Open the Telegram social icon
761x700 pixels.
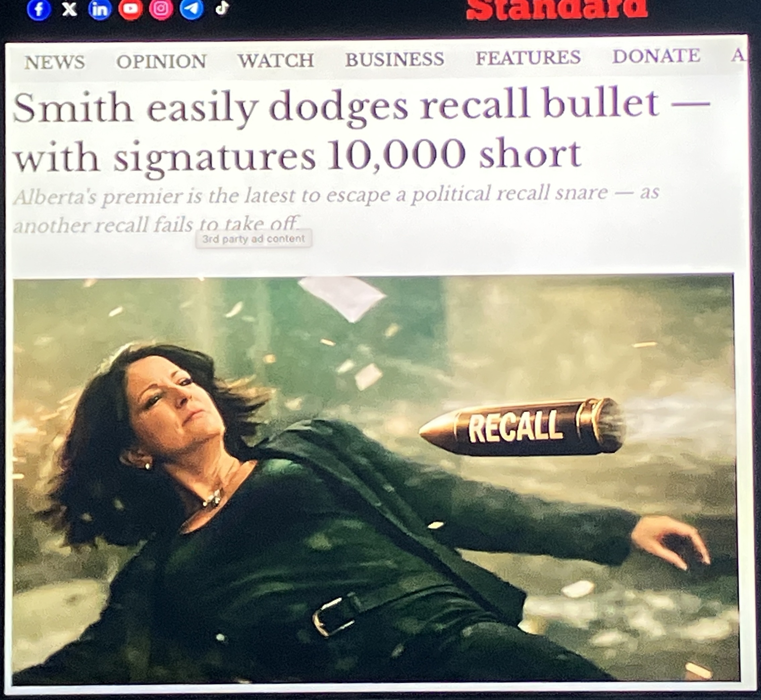coord(192,9)
